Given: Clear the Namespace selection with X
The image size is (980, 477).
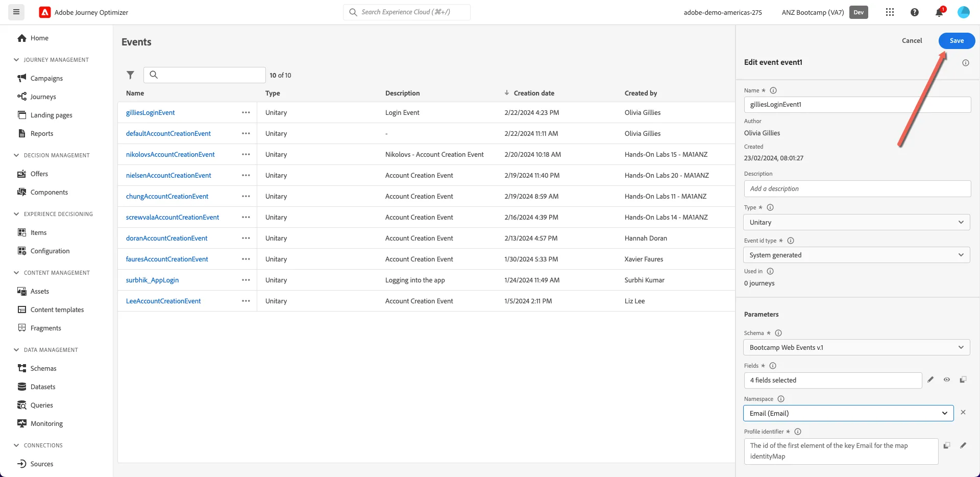Looking at the screenshot, I should point(963,412).
